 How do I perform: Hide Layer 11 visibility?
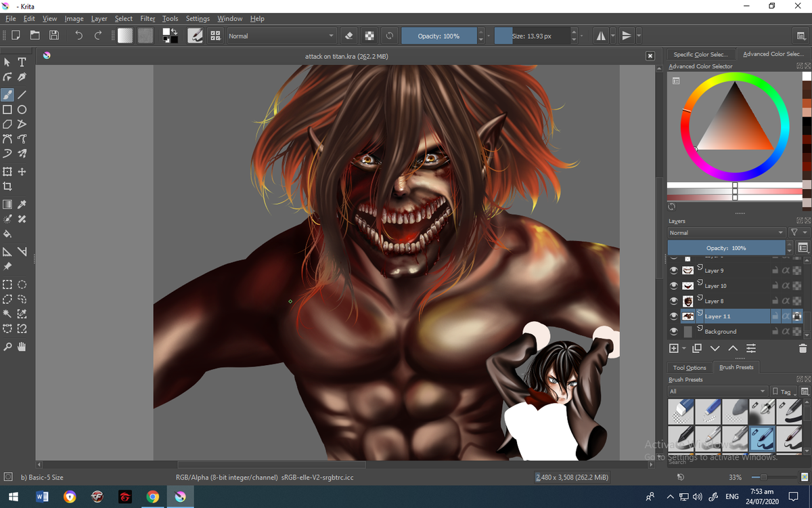673,316
